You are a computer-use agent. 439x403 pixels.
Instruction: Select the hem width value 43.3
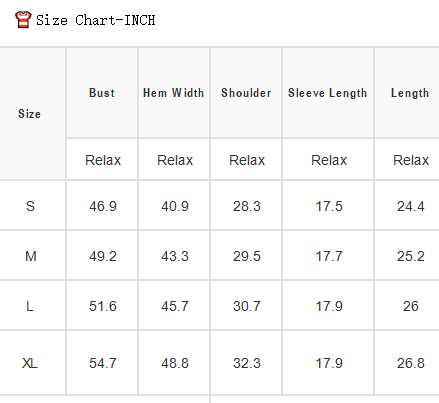point(175,256)
